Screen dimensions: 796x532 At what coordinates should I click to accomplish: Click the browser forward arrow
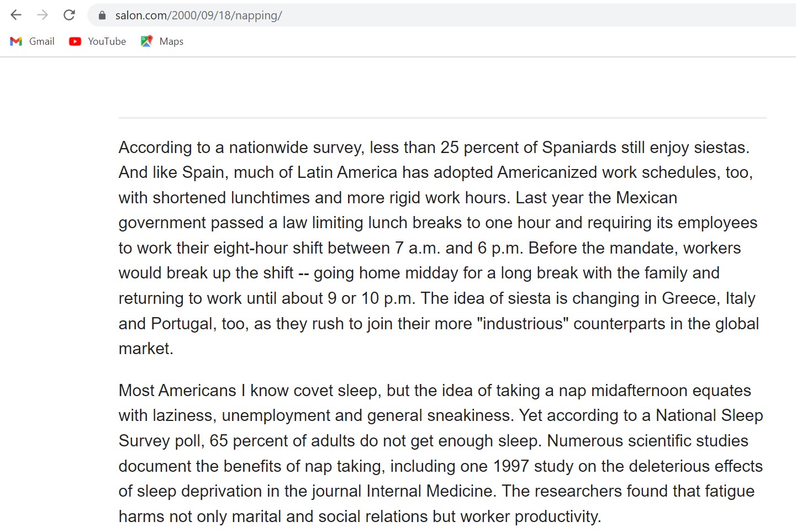(x=43, y=15)
